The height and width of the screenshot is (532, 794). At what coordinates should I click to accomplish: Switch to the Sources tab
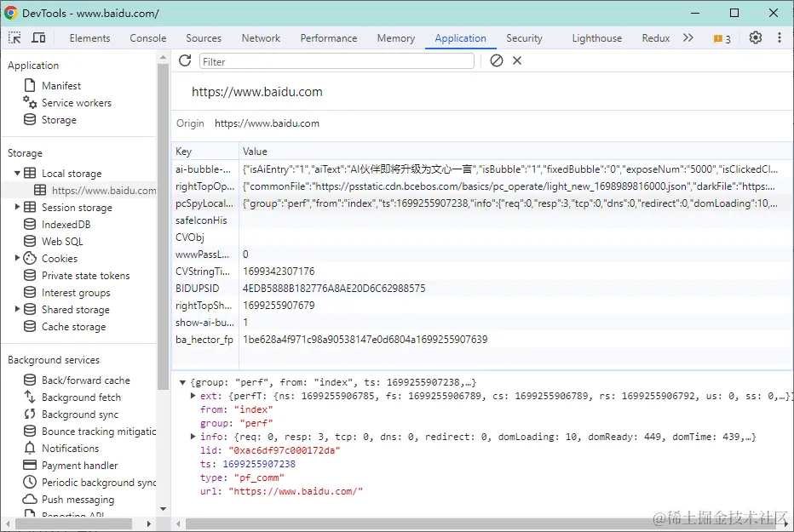[x=204, y=38]
